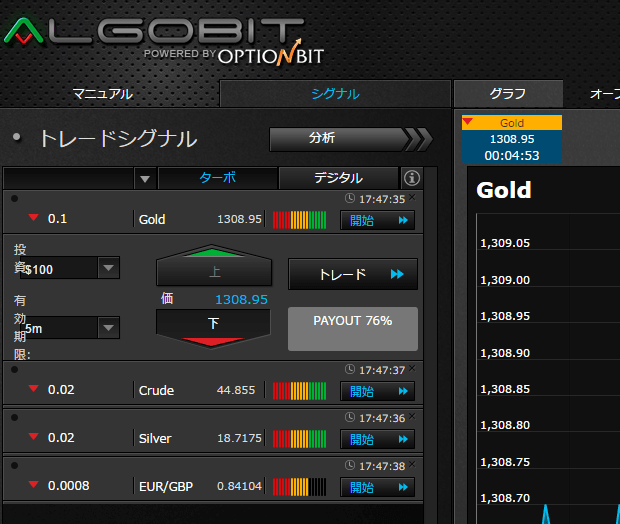Dismiss the Gold signal with its X

[412, 197]
